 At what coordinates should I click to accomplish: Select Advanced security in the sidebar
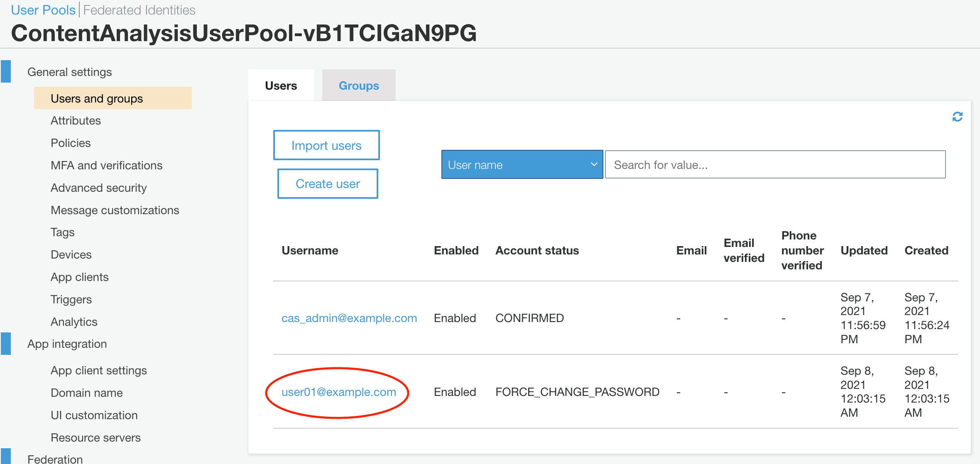98,188
